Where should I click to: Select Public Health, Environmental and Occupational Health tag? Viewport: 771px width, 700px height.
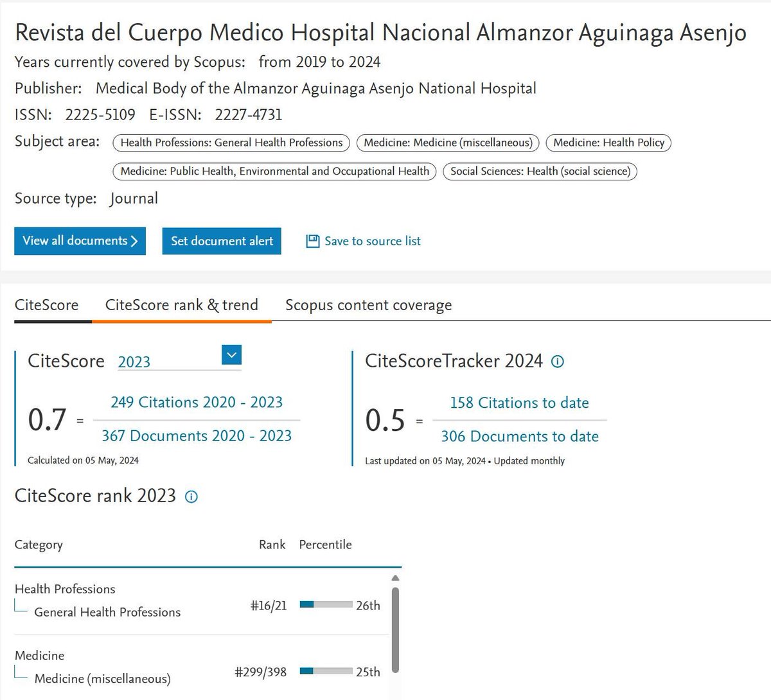click(x=274, y=171)
